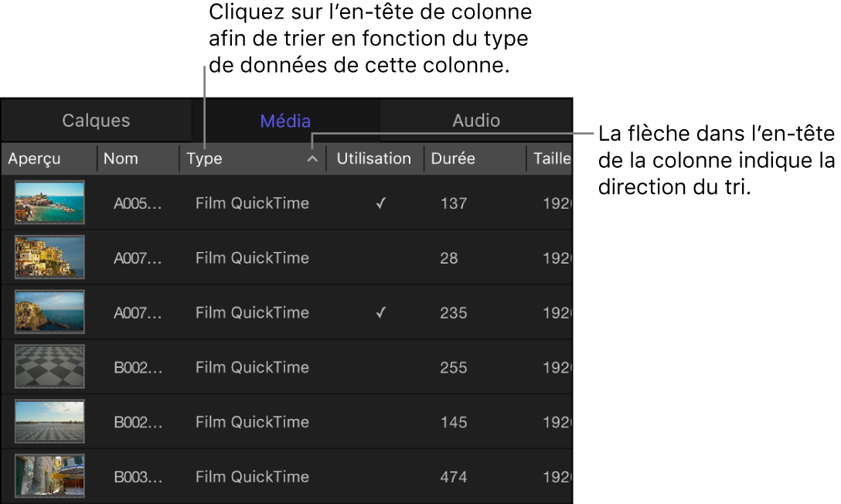Select the Film QuickTime entry for B003
841x504 pixels.
[251, 476]
